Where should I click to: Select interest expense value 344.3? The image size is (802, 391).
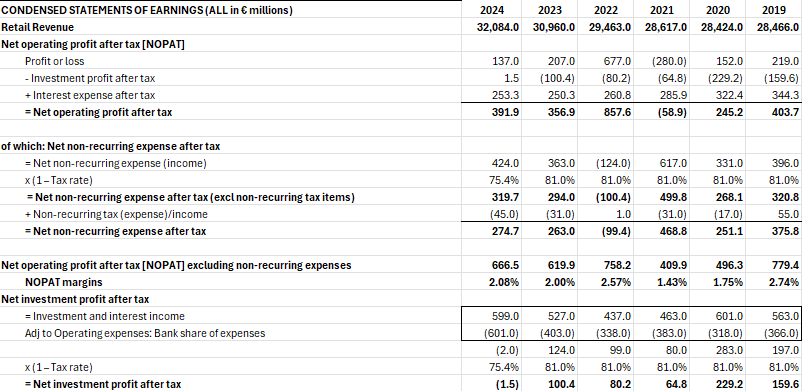[x=787, y=95]
